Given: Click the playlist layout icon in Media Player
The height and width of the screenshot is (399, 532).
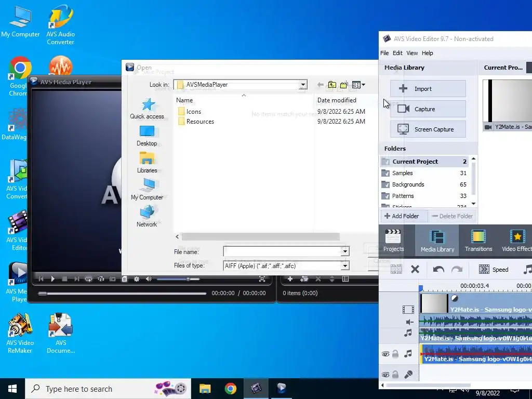Looking at the screenshot, I should click(345, 279).
